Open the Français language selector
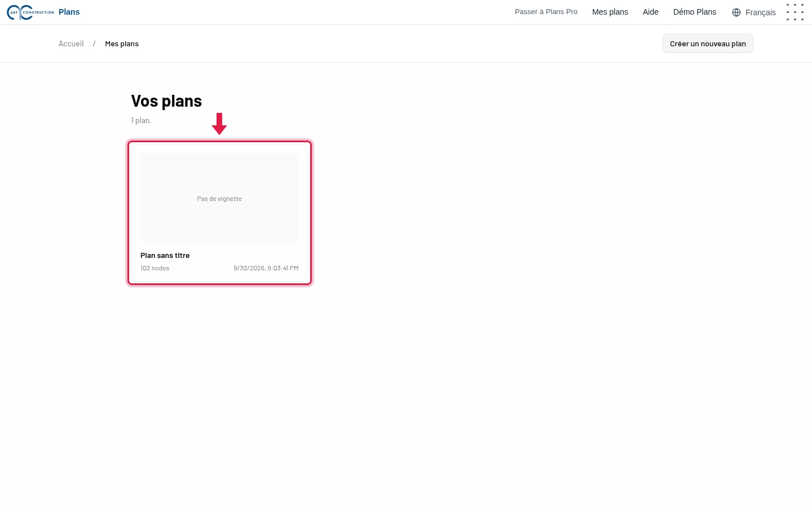Screen dimensions: 812x508 tap(754, 12)
